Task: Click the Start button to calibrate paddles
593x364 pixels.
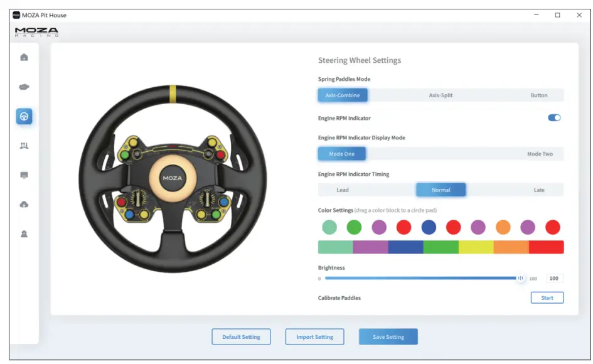Action: (x=547, y=297)
